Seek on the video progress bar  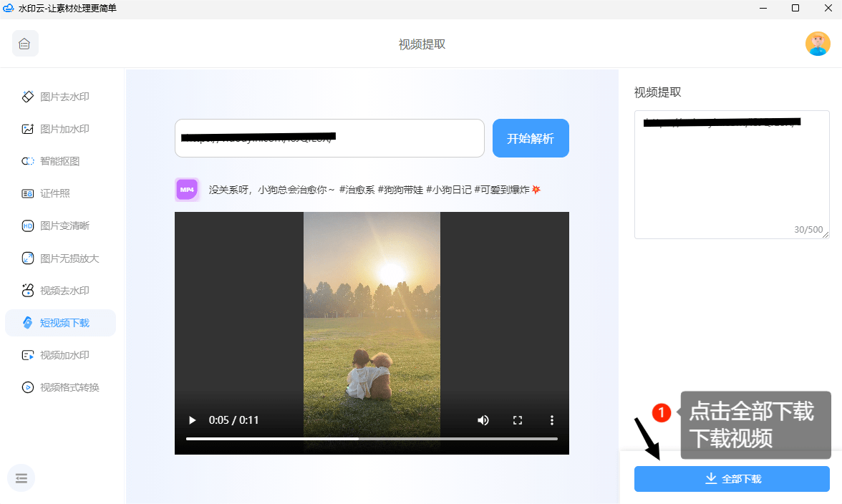(372, 439)
